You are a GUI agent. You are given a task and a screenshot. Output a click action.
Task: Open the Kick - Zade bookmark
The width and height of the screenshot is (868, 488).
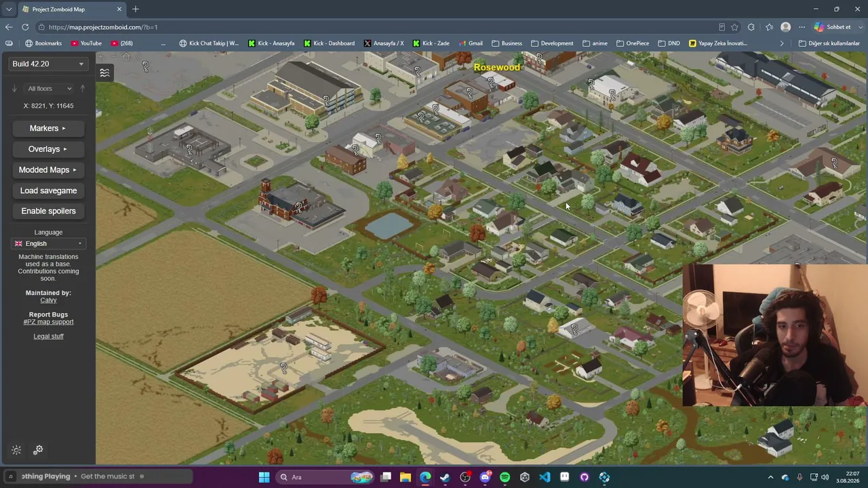[431, 43]
